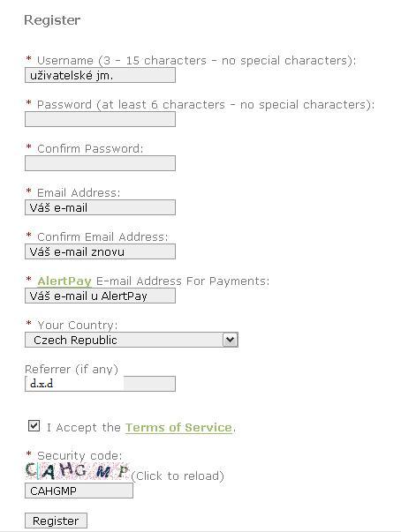Open the Terms of Service link
This screenshot has height=532, width=401.
179,428
